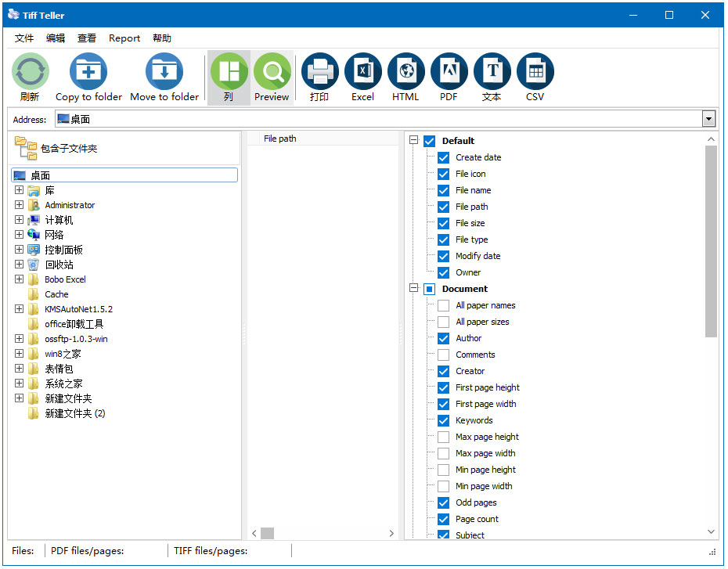Click Copy to folder icon

pyautogui.click(x=88, y=71)
